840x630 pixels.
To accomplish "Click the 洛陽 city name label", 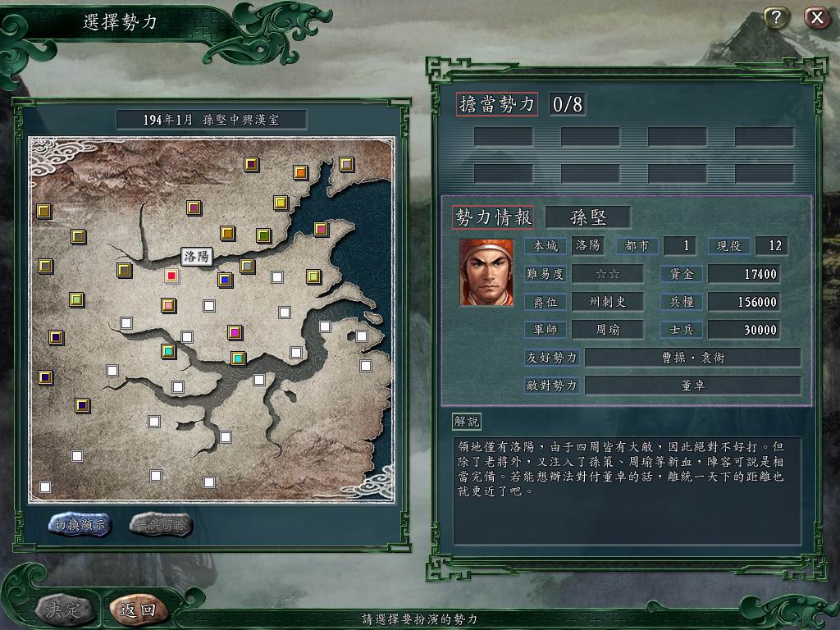I will 197,257.
